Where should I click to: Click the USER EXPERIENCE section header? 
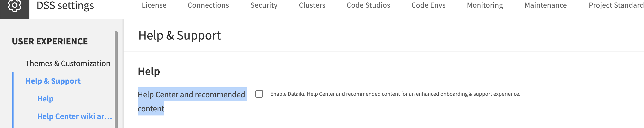[x=50, y=41]
